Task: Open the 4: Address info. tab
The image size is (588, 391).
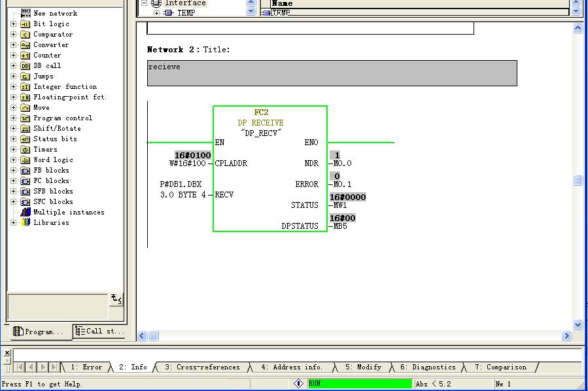Action: pyautogui.click(x=292, y=367)
